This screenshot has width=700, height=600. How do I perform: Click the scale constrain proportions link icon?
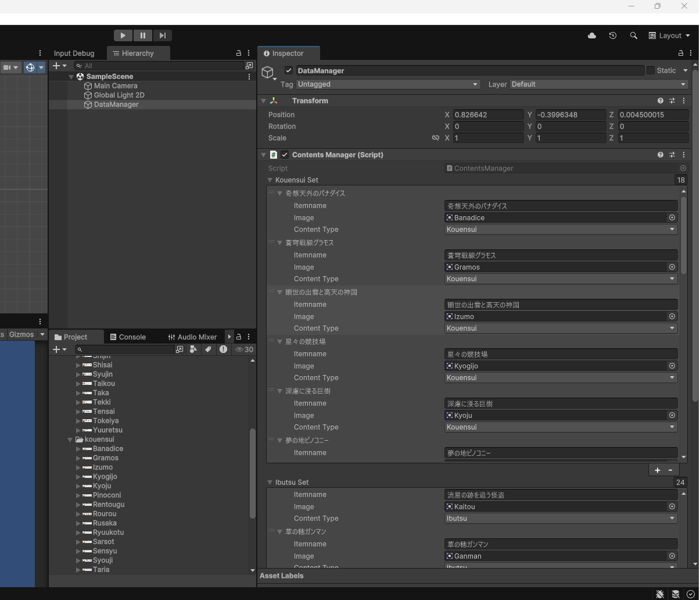click(x=436, y=138)
